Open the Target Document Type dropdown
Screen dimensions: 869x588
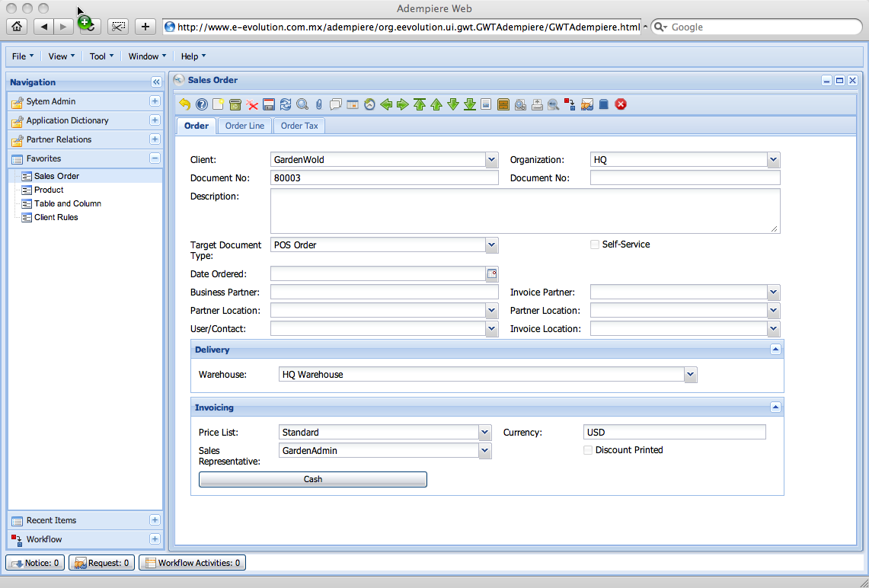(492, 245)
